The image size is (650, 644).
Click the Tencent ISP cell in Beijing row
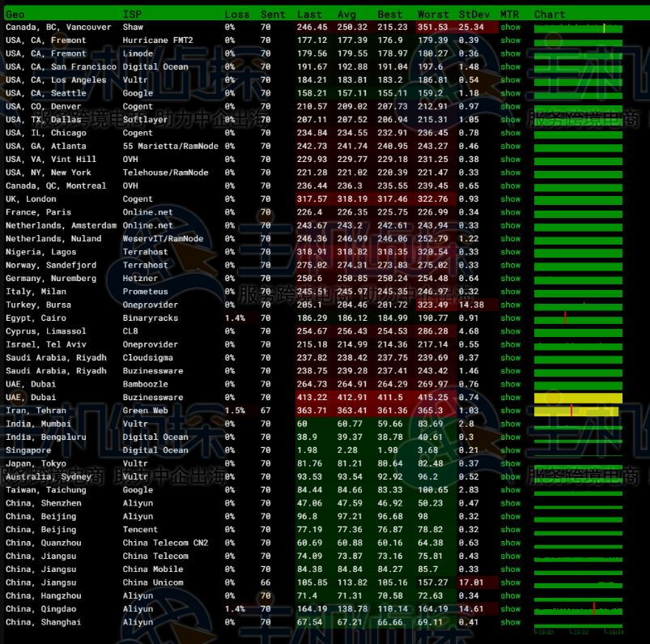(x=140, y=530)
